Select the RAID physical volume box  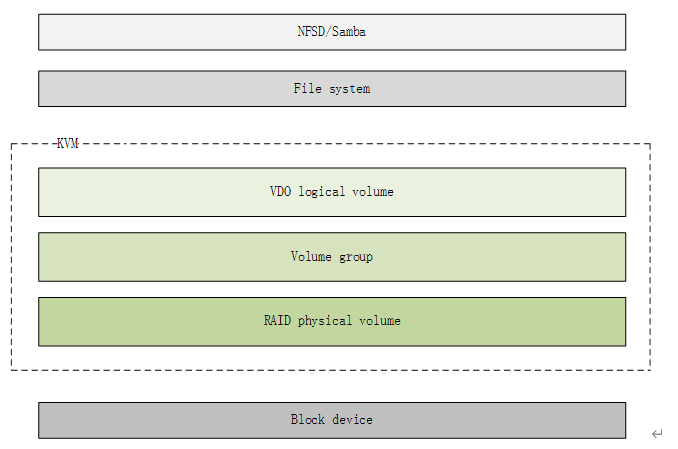(x=332, y=321)
